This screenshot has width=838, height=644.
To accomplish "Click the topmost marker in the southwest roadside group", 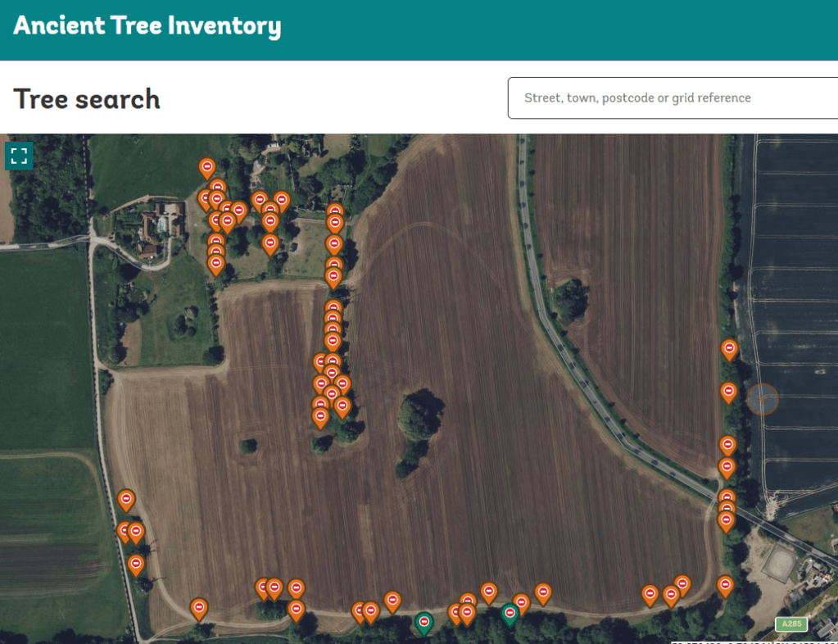I will pos(126,499).
